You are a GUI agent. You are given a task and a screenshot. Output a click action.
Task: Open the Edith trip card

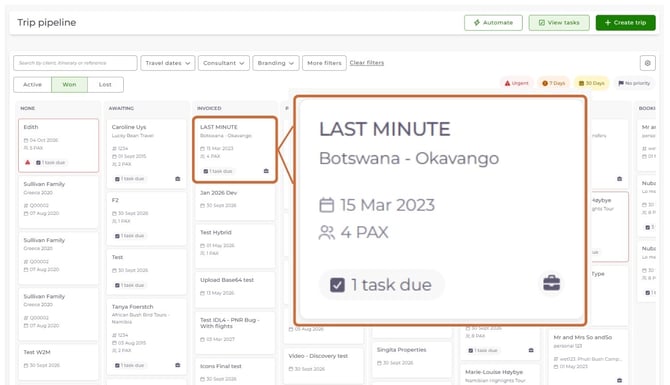[59, 145]
